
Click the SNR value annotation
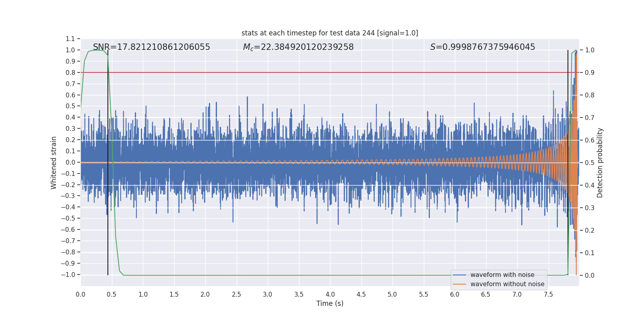tap(151, 47)
